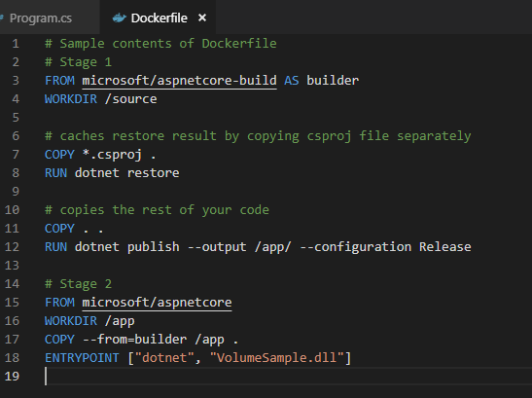Click the *.csproj text on line 7
This screenshot has height=398, width=532.
[112, 155]
